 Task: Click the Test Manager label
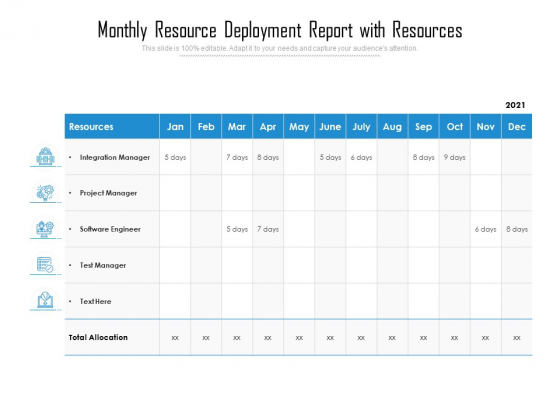103,265
